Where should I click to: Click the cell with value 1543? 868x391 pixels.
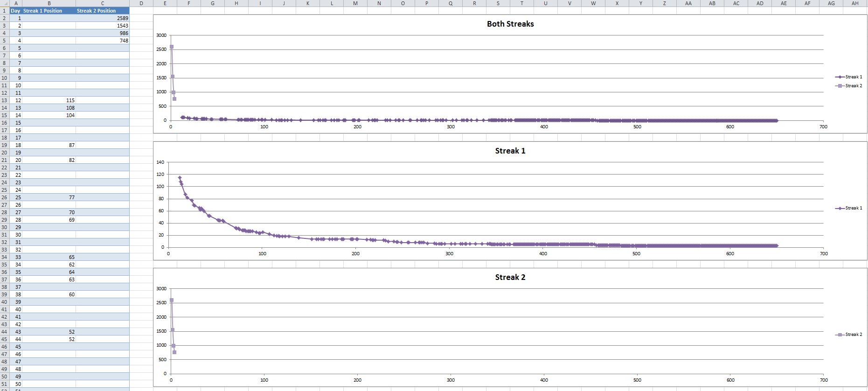tap(102, 26)
